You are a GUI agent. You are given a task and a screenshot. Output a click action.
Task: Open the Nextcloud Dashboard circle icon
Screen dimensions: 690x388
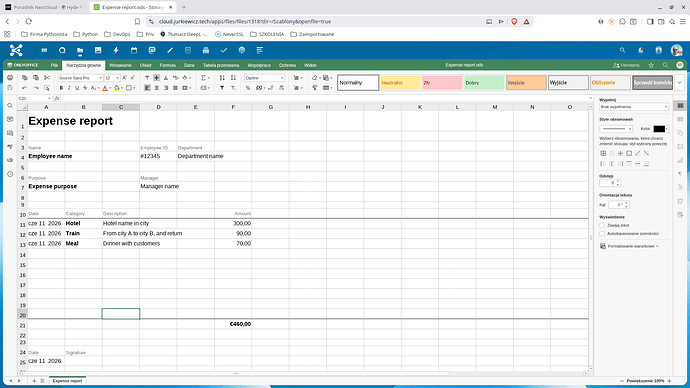point(62,51)
